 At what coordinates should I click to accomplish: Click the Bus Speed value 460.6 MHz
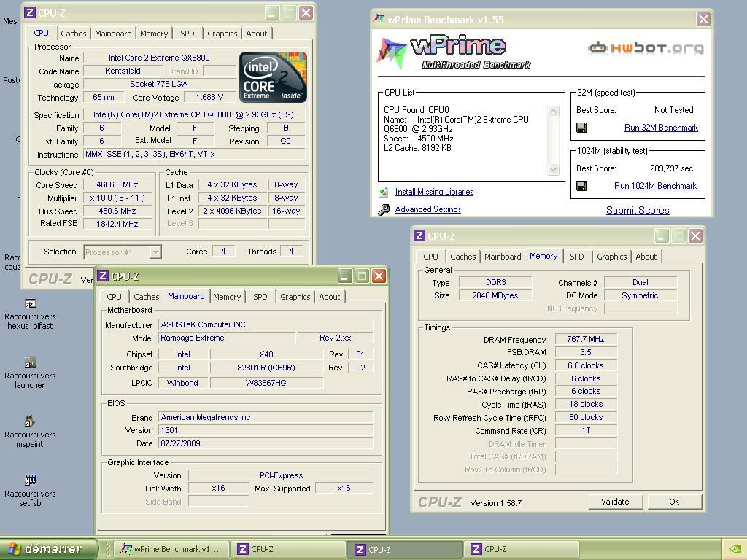click(117, 211)
